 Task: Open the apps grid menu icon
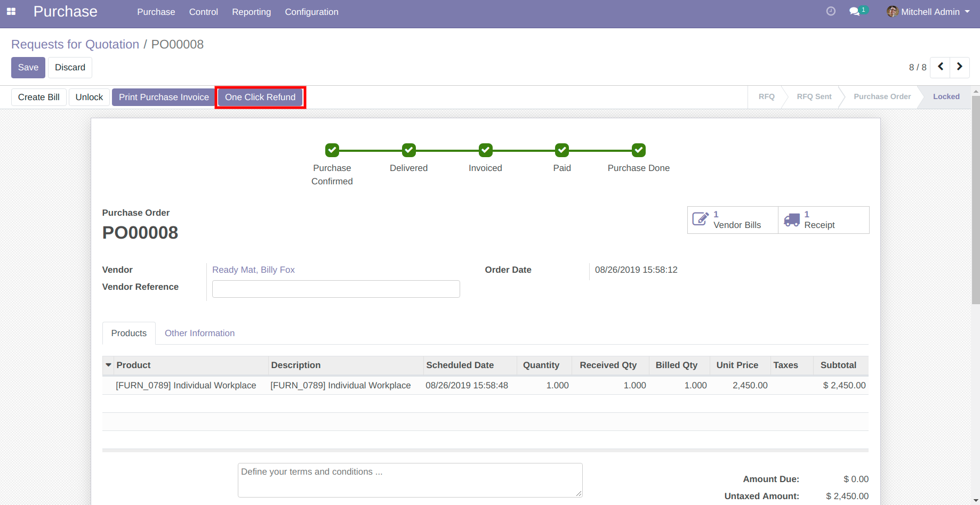pyautogui.click(x=11, y=12)
